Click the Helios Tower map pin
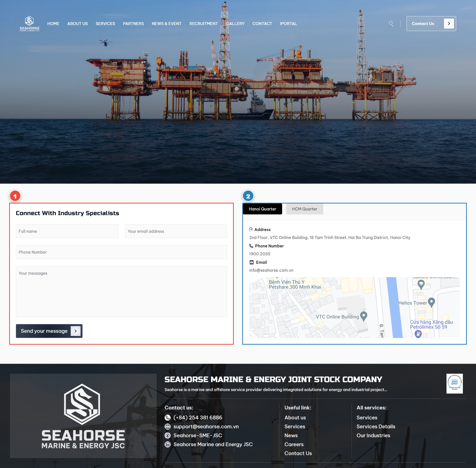476x468 pixels. pyautogui.click(x=432, y=302)
